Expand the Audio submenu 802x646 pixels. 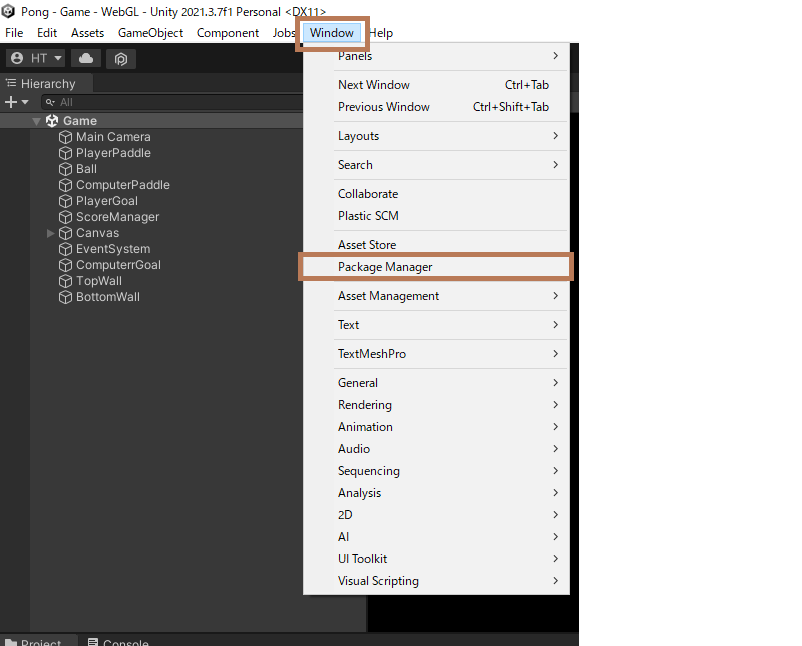point(436,449)
